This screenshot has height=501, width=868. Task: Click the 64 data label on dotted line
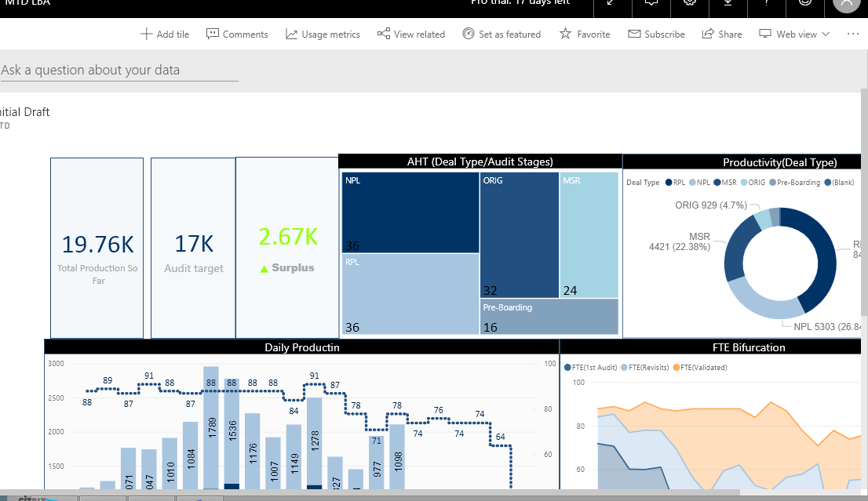(x=501, y=437)
